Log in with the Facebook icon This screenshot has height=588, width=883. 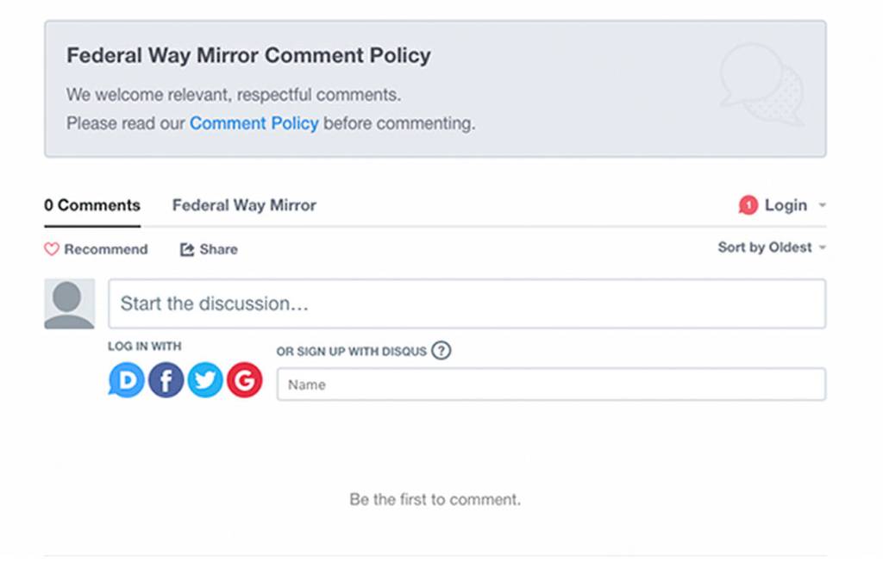coord(166,379)
